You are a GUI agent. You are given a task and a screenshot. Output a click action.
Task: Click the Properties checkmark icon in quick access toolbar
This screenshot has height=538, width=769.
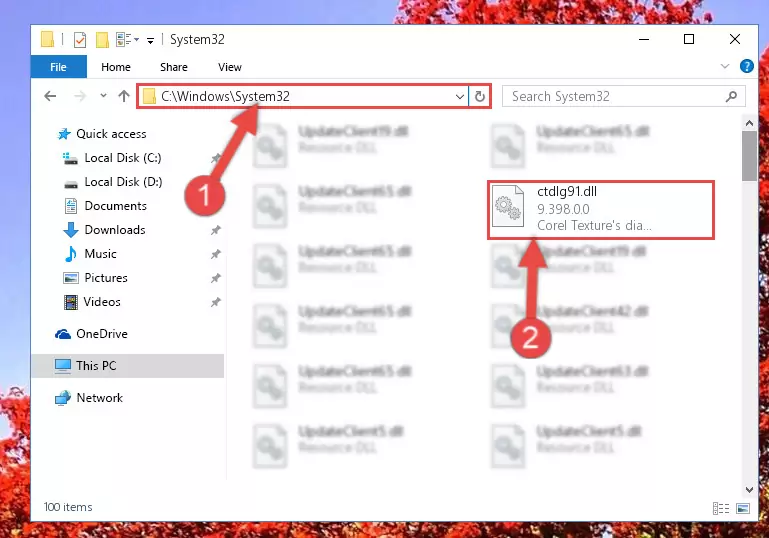79,40
